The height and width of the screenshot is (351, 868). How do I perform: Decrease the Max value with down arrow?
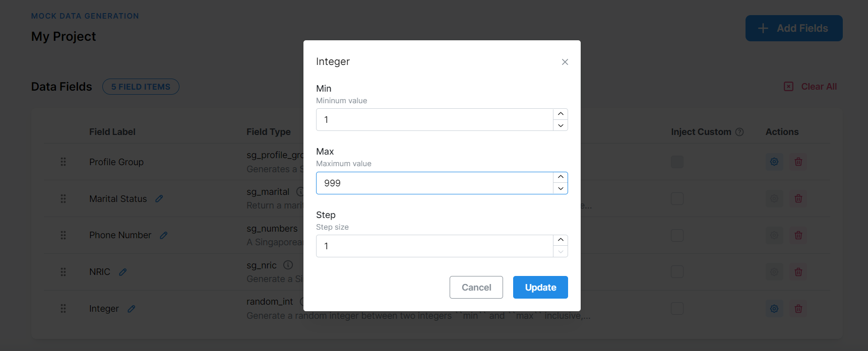pyautogui.click(x=561, y=188)
